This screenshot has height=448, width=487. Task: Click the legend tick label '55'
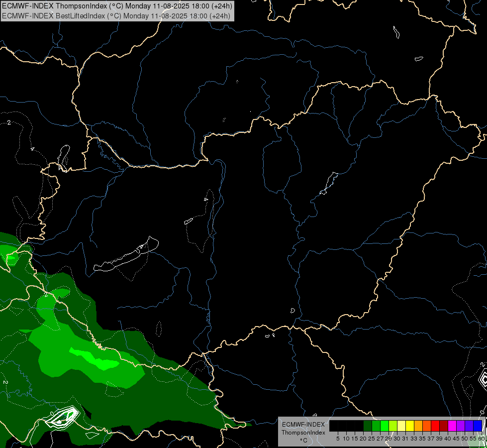tap(474, 439)
